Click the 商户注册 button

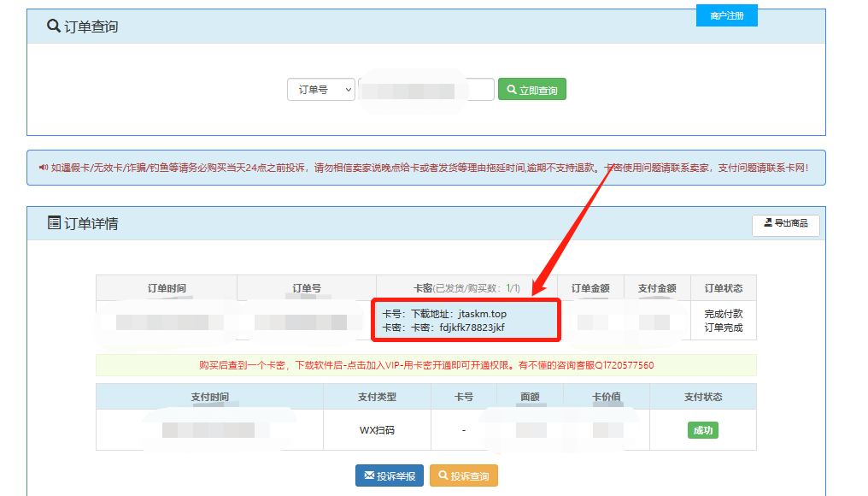726,15
